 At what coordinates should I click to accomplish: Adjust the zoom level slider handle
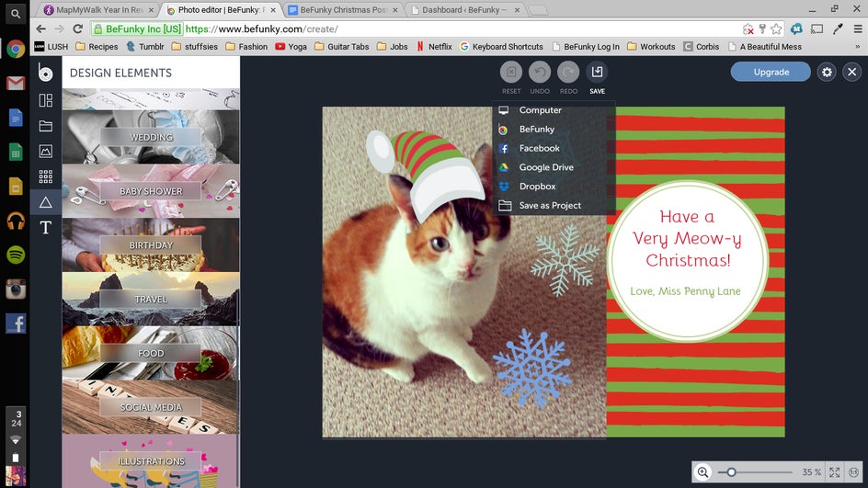pos(731,472)
